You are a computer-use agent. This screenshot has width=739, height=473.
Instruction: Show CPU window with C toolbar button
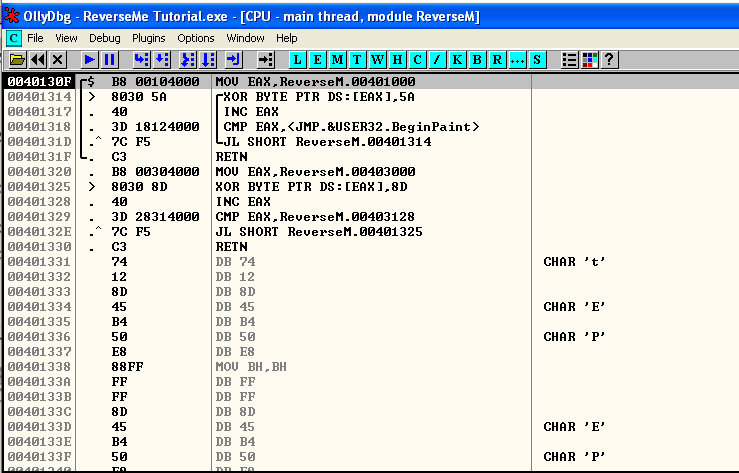pos(418,60)
